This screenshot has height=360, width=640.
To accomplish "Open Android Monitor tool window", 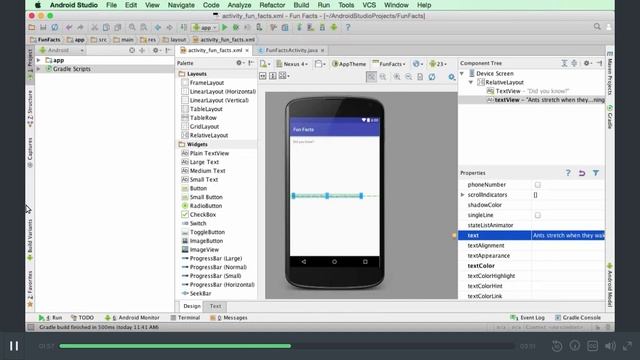I will tap(132, 318).
